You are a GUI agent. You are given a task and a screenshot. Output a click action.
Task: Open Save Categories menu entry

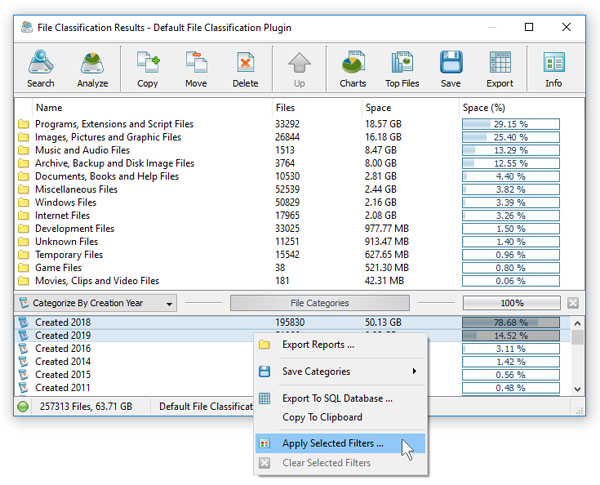coord(341,371)
